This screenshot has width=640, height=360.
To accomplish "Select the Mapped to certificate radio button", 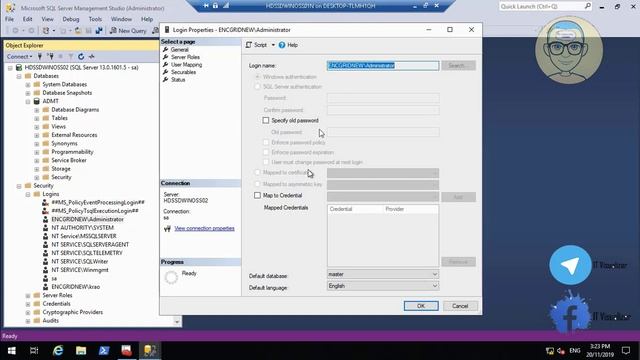I will coord(257,173).
